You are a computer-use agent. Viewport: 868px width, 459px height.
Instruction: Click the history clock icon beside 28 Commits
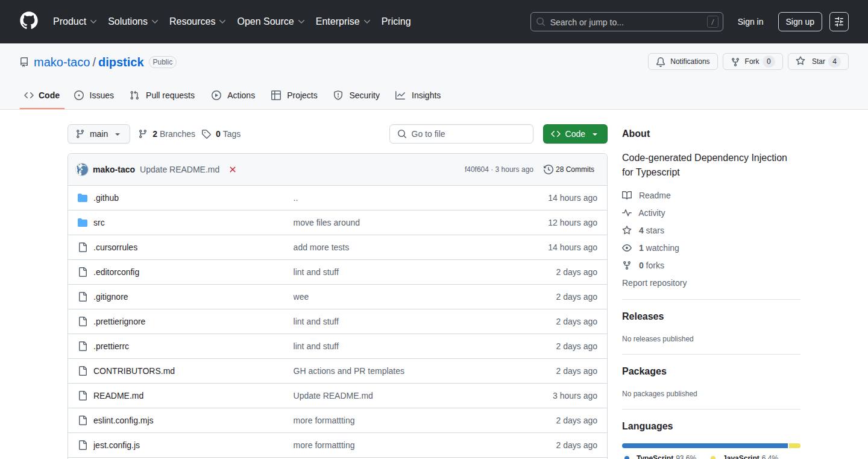[548, 169]
